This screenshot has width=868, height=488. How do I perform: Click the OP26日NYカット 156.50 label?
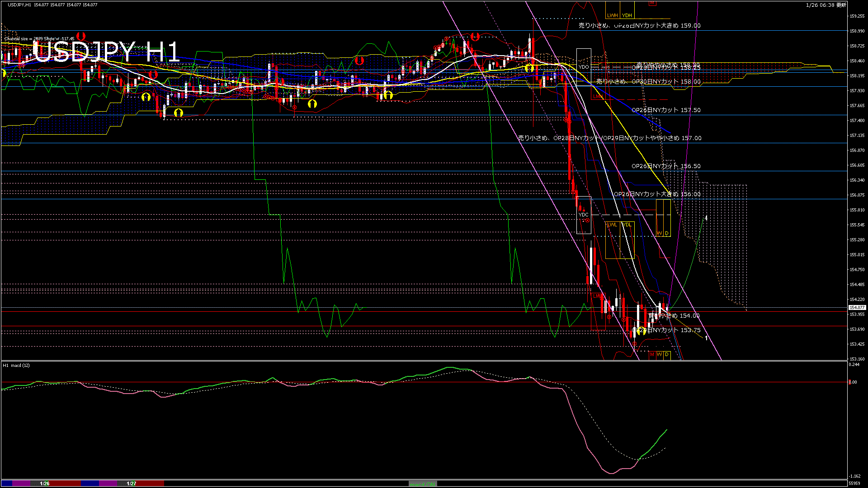tap(666, 166)
